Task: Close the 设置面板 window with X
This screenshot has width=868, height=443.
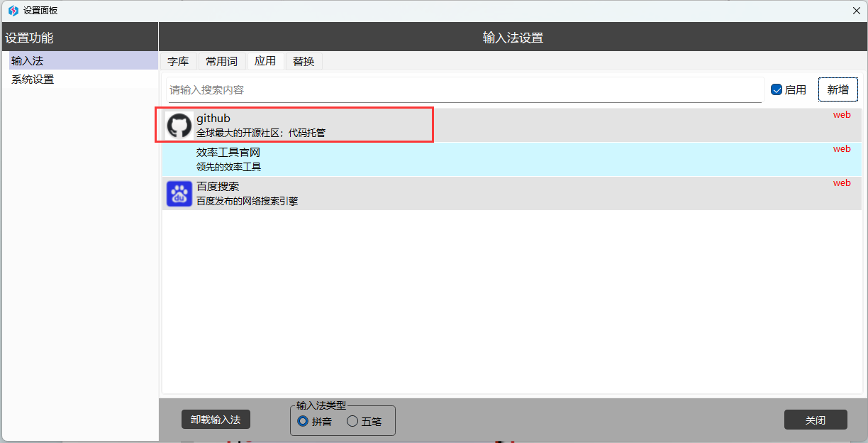Action: (856, 11)
